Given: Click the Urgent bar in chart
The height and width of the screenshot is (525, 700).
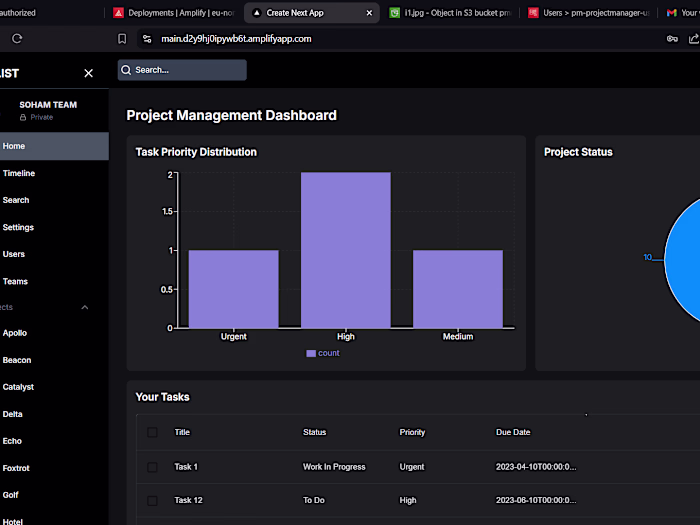Looking at the screenshot, I should pos(233,289).
